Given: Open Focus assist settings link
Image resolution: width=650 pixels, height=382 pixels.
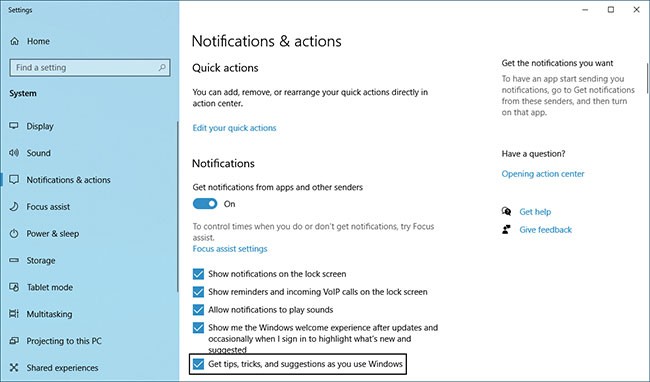Looking at the screenshot, I should coord(230,249).
